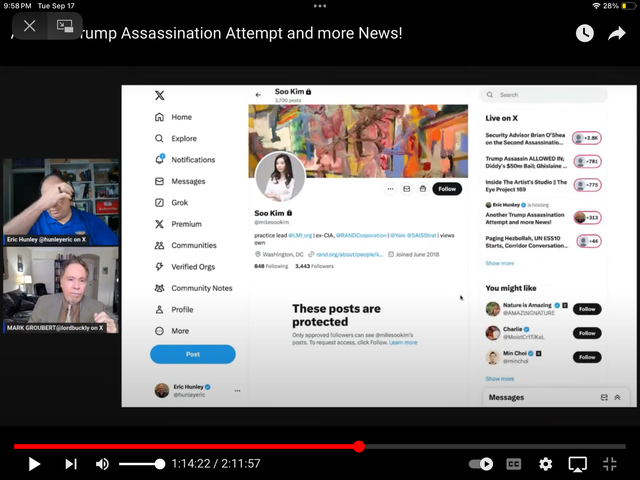Image resolution: width=640 pixels, height=480 pixels.
Task: Open the @RANDCorporation mention link
Action: tap(361, 236)
